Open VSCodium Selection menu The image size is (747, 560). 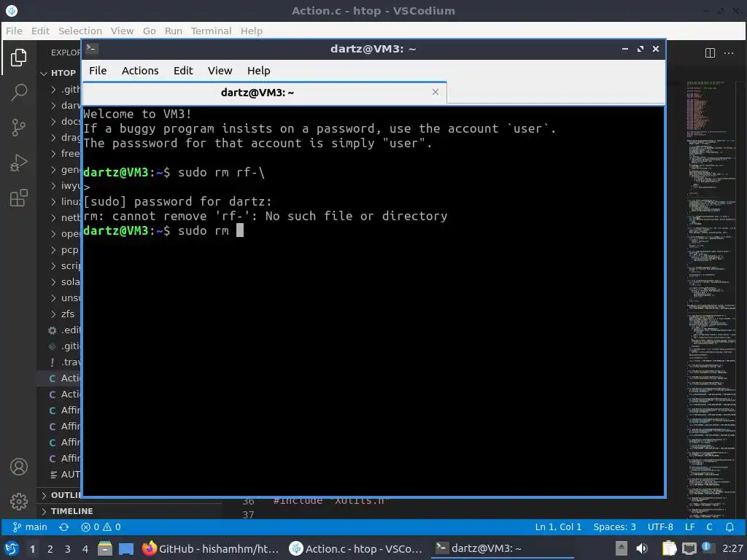point(80,31)
